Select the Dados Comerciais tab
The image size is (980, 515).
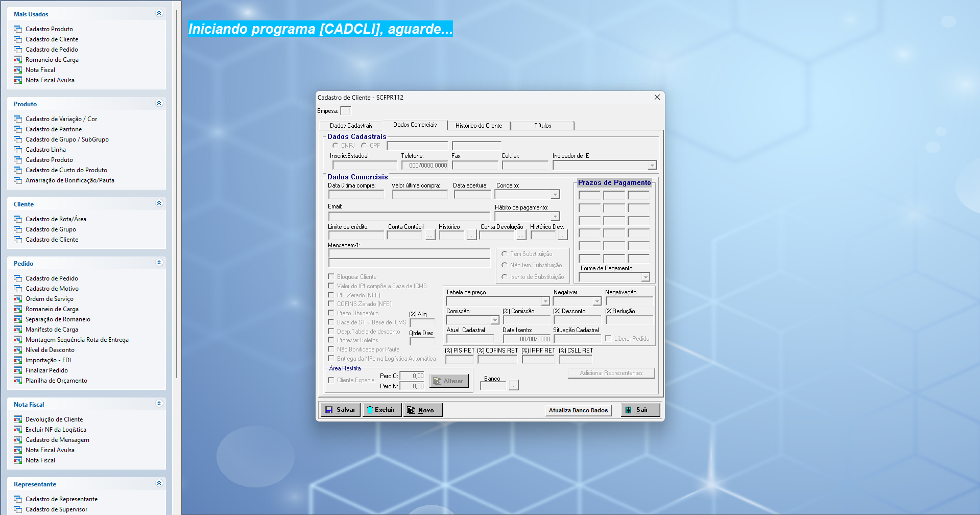[415, 125]
